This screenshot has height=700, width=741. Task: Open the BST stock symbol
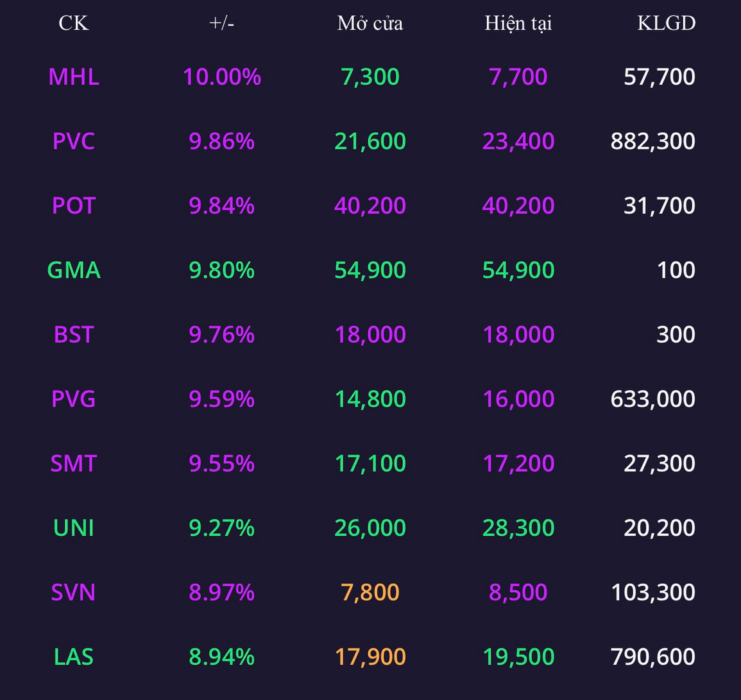(74, 334)
